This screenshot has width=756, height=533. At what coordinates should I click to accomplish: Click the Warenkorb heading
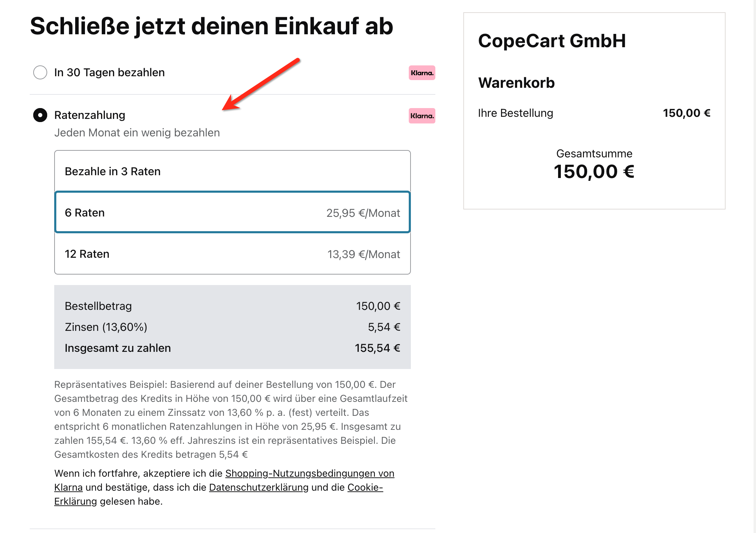pyautogui.click(x=516, y=83)
